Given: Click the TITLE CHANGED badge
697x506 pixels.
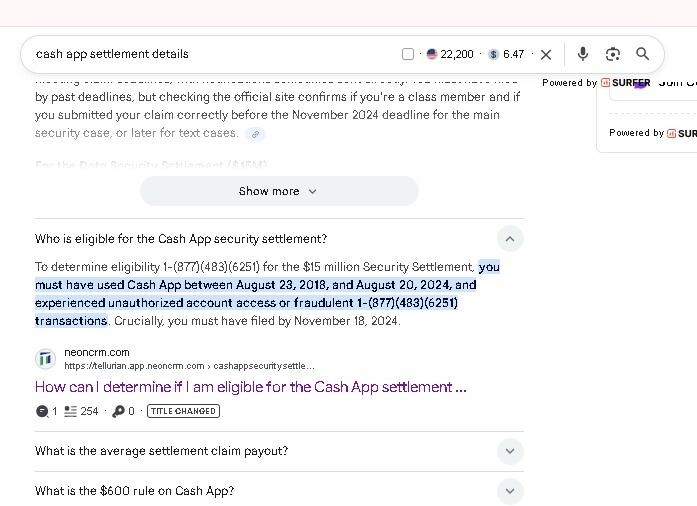Looking at the screenshot, I should [183, 411].
